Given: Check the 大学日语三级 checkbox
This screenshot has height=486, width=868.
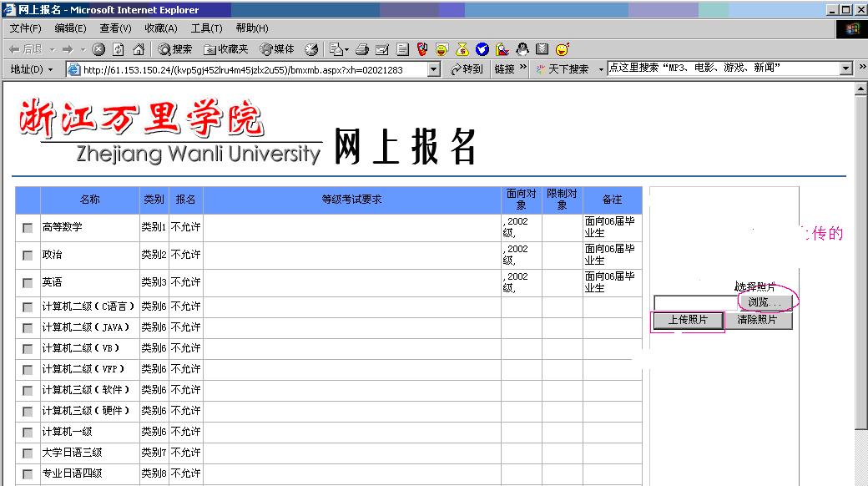Looking at the screenshot, I should [27, 453].
